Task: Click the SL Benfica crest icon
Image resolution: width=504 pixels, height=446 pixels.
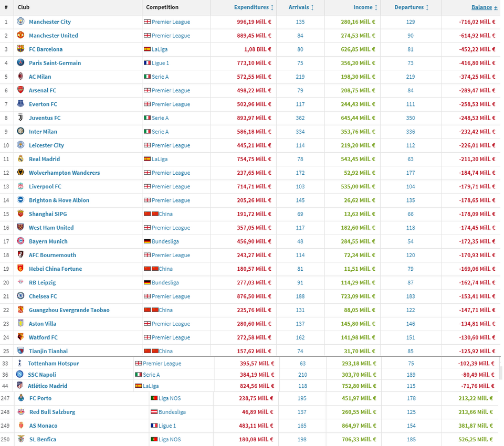Action: pos(20,439)
